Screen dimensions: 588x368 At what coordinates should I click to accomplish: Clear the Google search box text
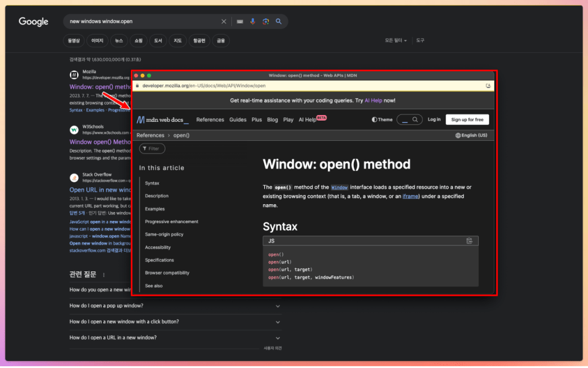pyautogui.click(x=224, y=22)
